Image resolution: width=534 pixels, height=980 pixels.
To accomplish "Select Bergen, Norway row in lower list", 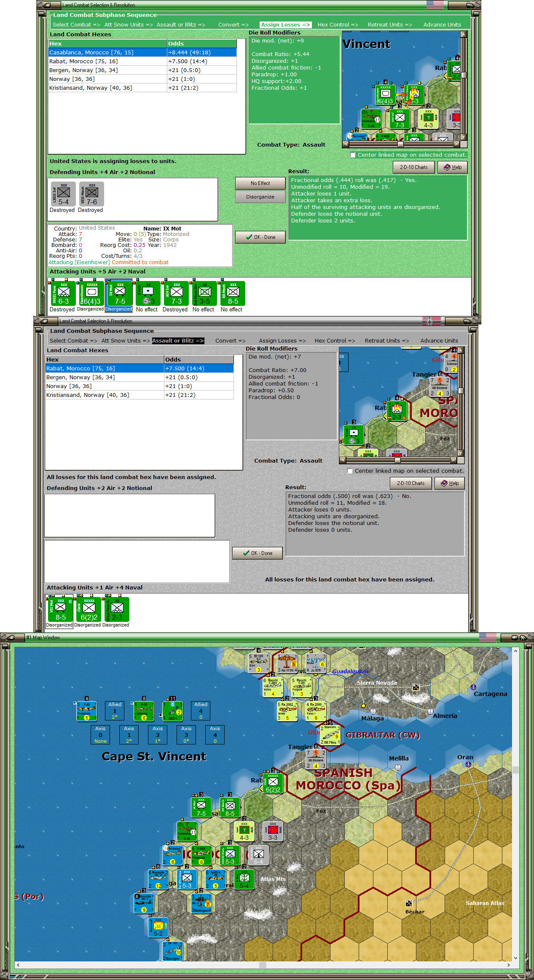I will (x=140, y=378).
